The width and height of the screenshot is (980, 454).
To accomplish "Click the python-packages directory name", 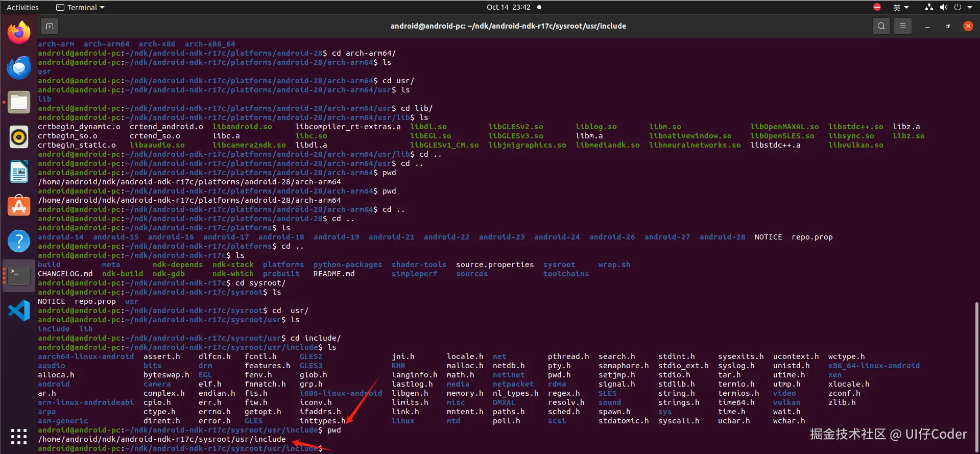I will coord(348,265).
